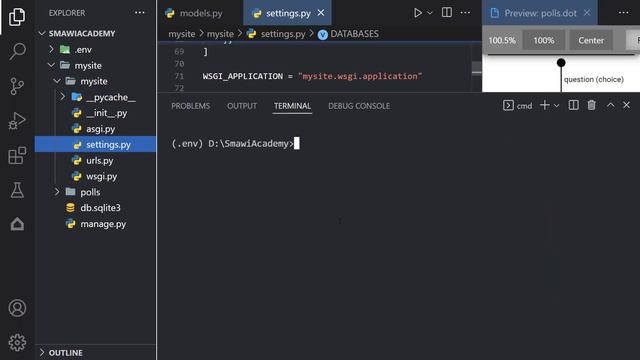Expand the polls folder
The height and width of the screenshot is (360, 640).
coord(57,192)
